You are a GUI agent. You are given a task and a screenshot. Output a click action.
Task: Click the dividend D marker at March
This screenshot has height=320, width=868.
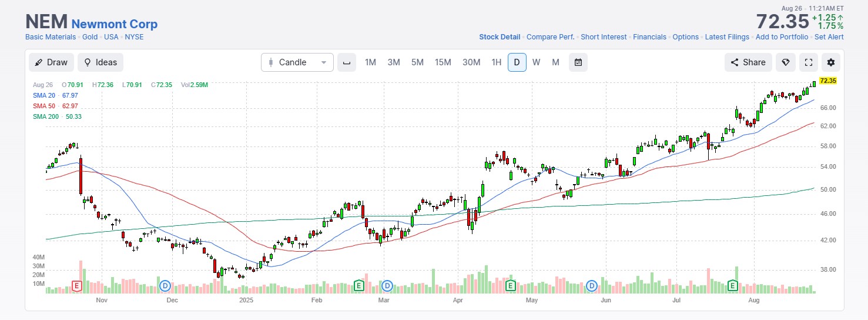tap(387, 286)
